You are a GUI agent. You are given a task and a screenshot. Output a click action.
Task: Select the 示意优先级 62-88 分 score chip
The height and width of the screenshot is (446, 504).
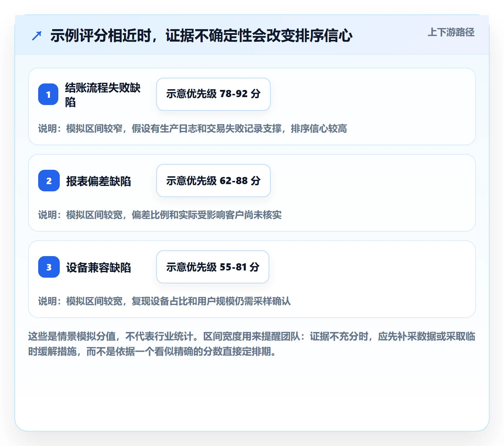[213, 181]
